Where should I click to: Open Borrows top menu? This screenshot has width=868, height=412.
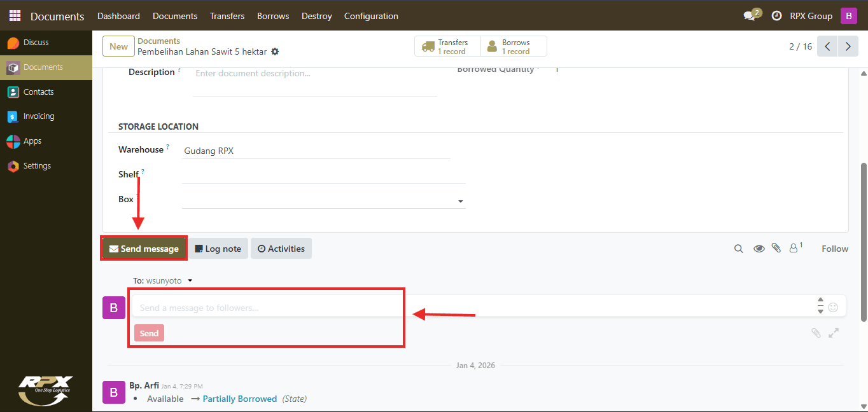273,16
